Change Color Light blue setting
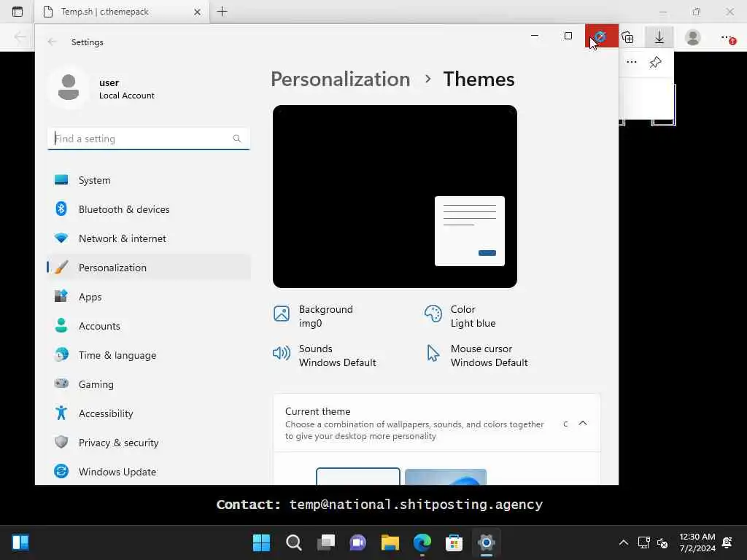This screenshot has height=560, width=747. (x=460, y=316)
